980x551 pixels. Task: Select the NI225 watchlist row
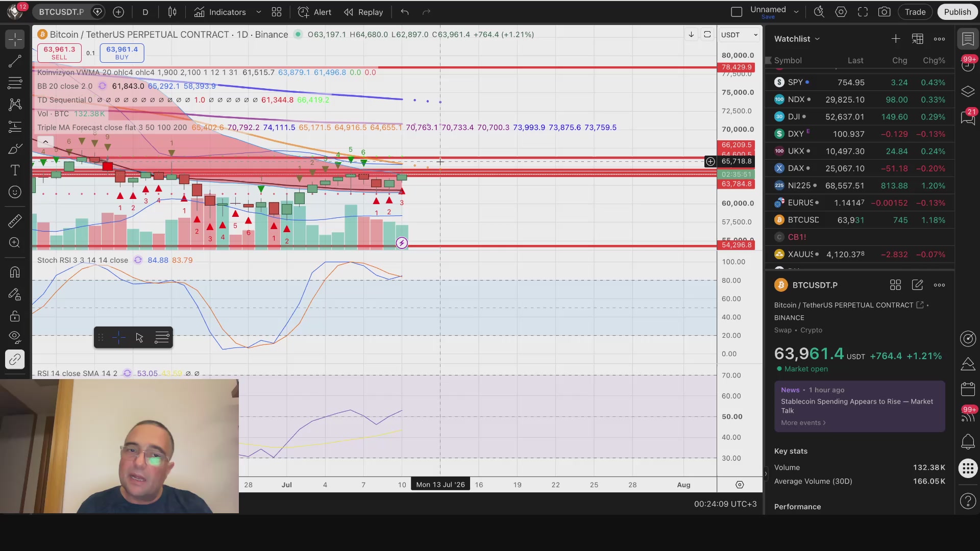pos(860,186)
